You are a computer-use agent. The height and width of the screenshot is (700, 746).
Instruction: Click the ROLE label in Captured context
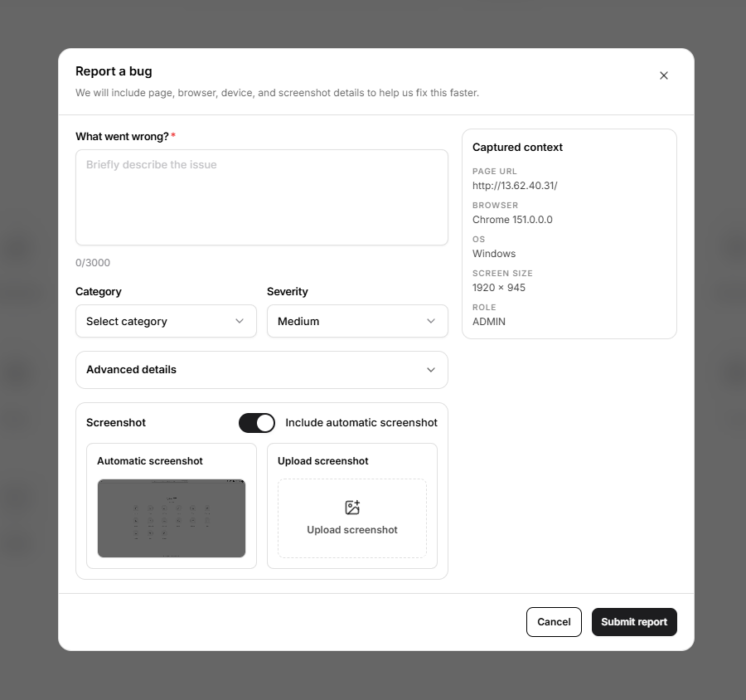click(484, 308)
